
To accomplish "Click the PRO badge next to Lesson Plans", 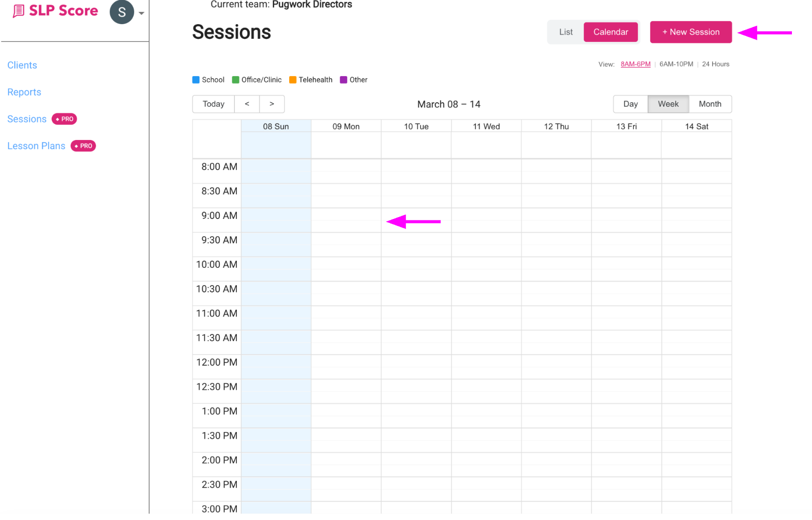I will click(x=83, y=146).
